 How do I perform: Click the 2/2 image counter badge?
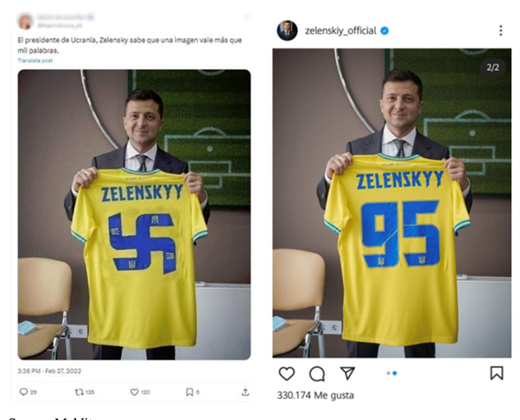tap(493, 67)
